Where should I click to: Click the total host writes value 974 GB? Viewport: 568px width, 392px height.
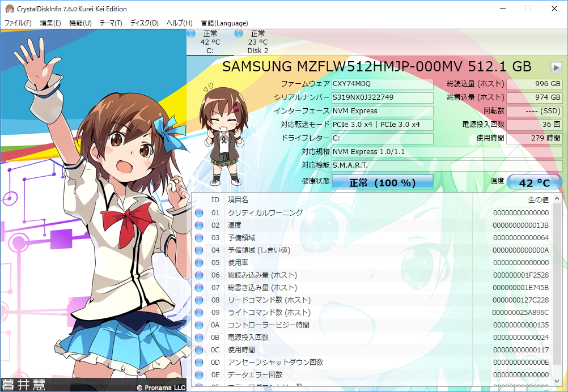pyautogui.click(x=535, y=98)
